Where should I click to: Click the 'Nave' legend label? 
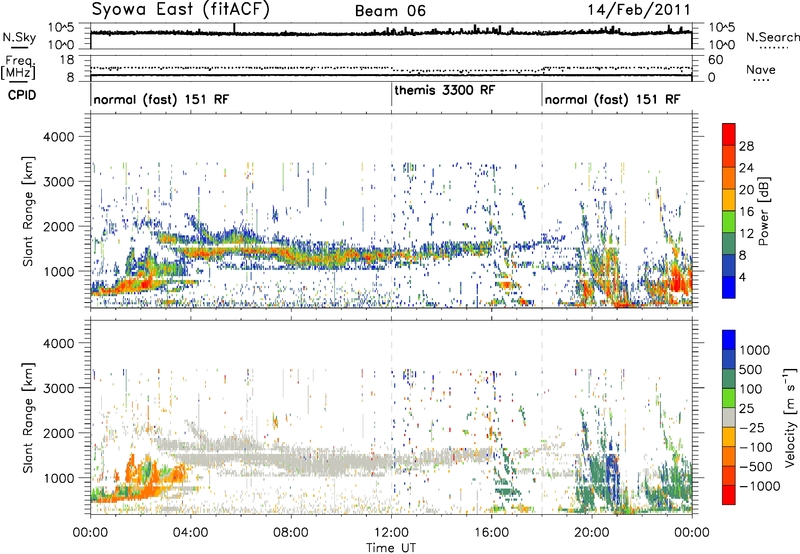(x=761, y=69)
